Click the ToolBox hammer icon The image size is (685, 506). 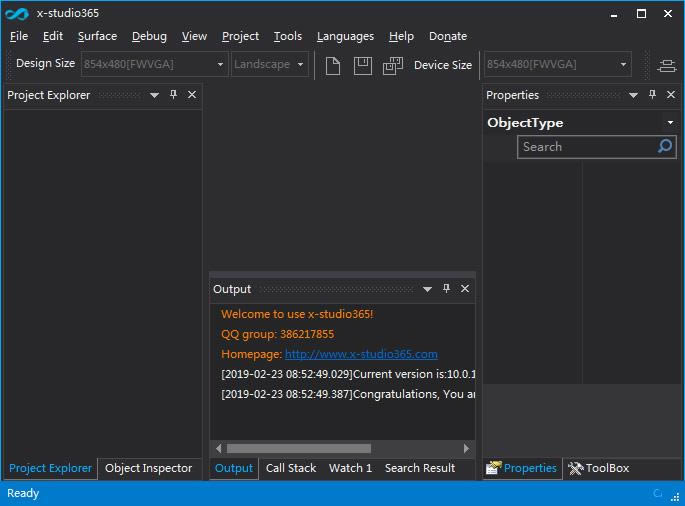[575, 468]
